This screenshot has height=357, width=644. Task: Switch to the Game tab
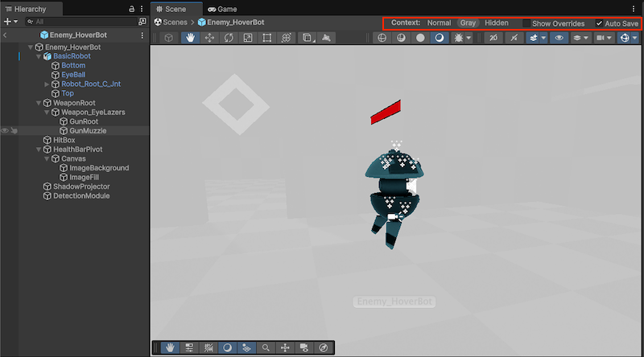[221, 9]
